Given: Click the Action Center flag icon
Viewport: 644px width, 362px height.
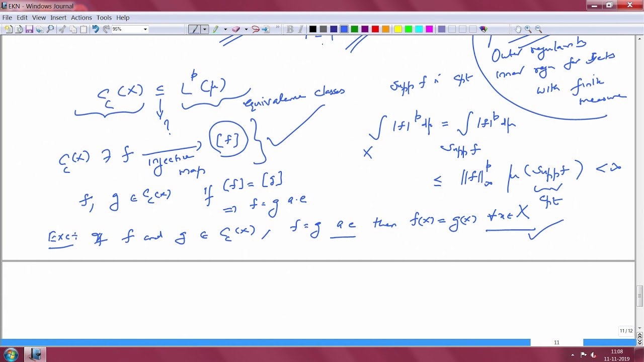Looking at the screenshot, I should point(584,355).
